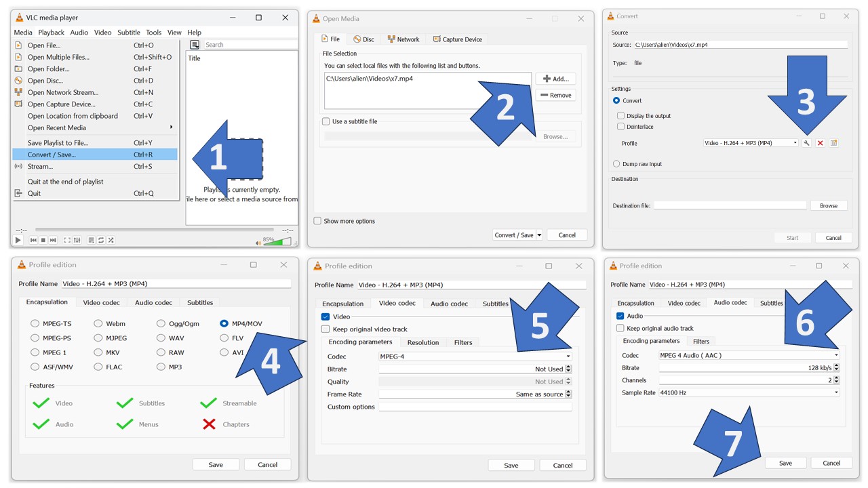Click the loop/repeat toggle icon

(101, 241)
